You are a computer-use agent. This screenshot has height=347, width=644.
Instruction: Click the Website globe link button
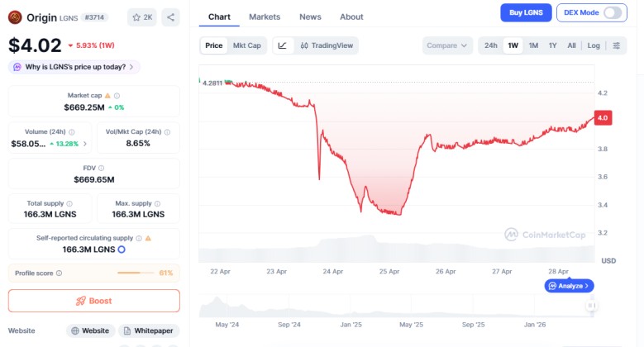pos(90,330)
